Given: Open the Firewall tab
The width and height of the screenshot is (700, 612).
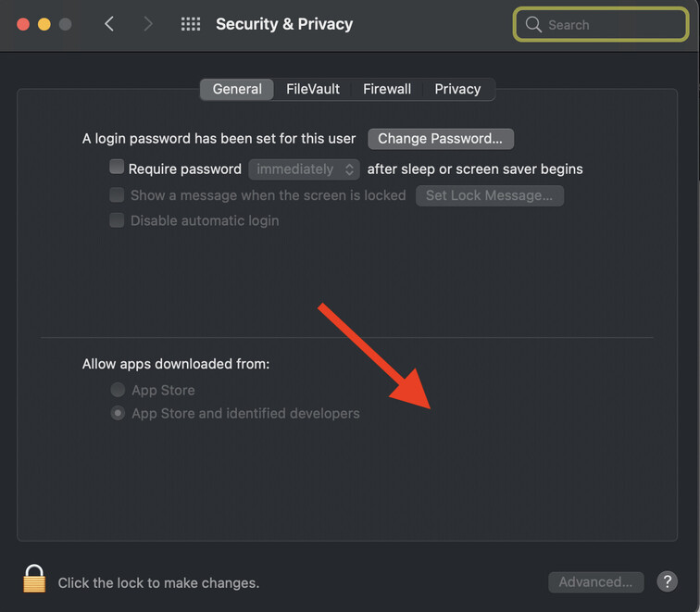Looking at the screenshot, I should pos(387,89).
